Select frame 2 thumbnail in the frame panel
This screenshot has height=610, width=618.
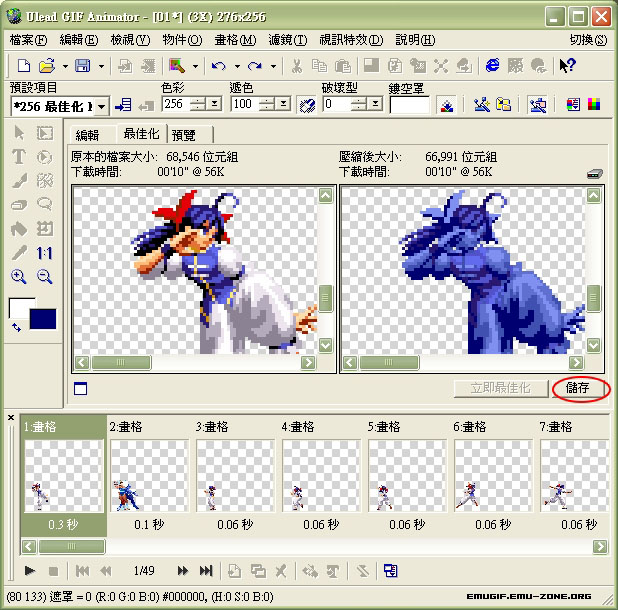click(149, 476)
